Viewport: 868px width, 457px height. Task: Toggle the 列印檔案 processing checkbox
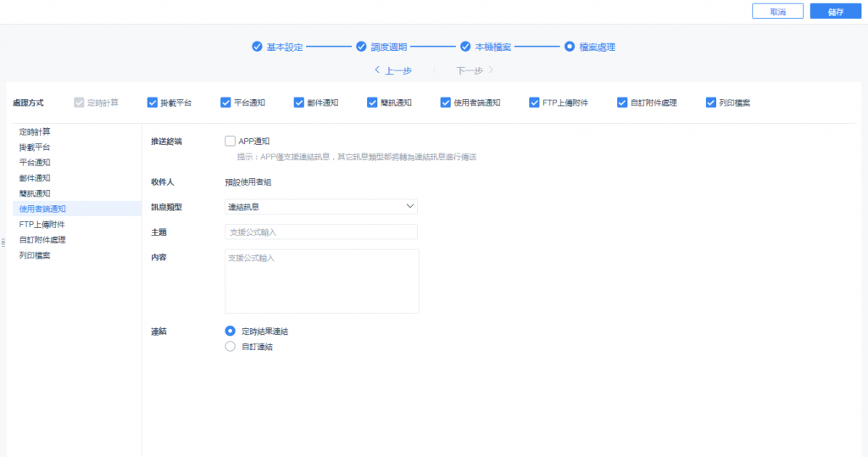tap(711, 103)
